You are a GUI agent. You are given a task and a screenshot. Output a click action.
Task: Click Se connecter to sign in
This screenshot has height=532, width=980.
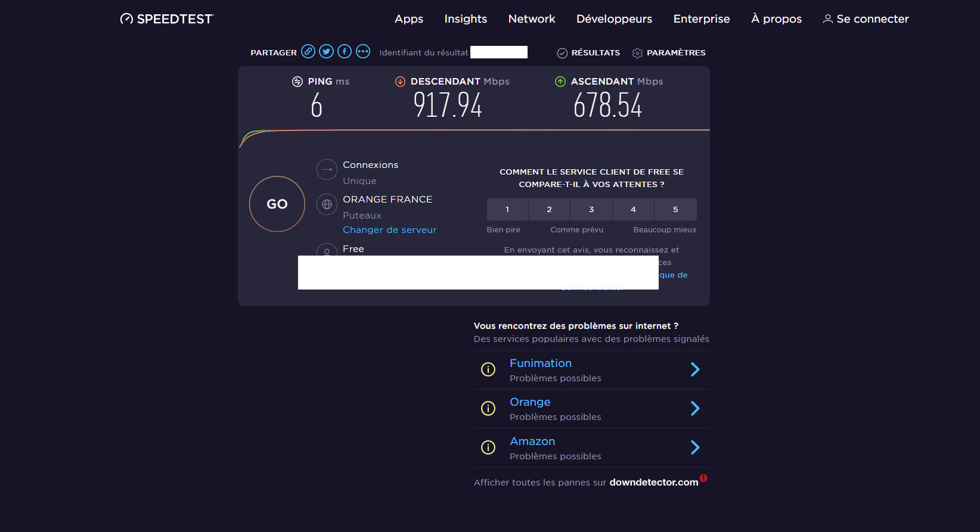tap(873, 19)
